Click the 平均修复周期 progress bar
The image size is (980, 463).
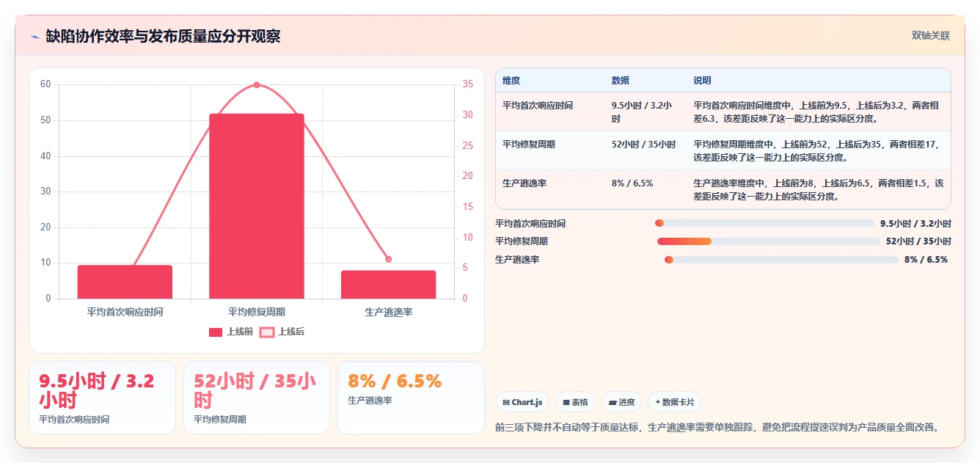coord(768,241)
